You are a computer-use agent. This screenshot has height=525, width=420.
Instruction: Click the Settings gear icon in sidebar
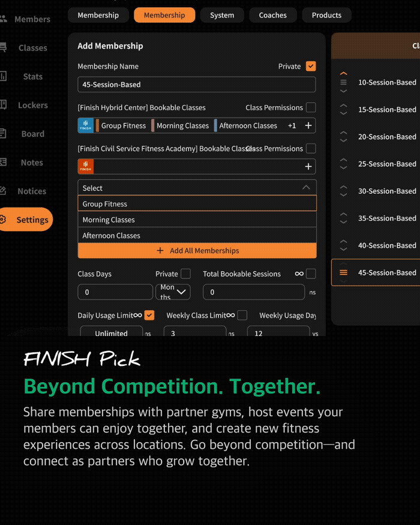click(x=3, y=220)
